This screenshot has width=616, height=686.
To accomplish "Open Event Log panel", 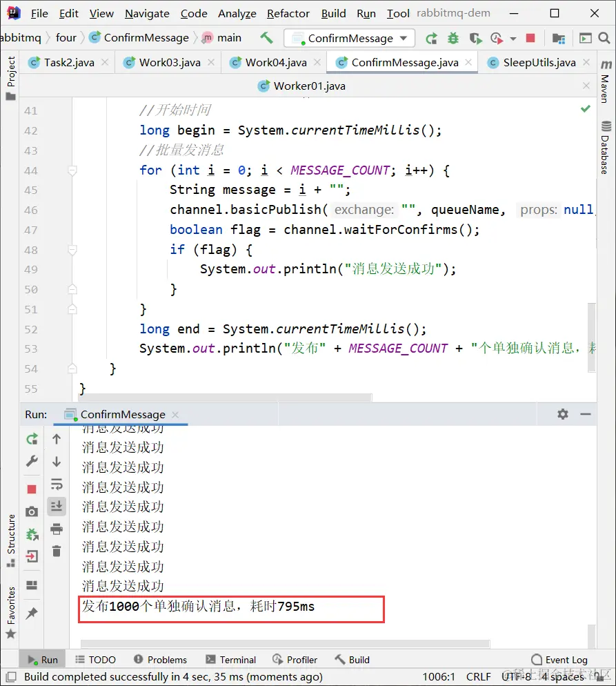I will coord(559,660).
